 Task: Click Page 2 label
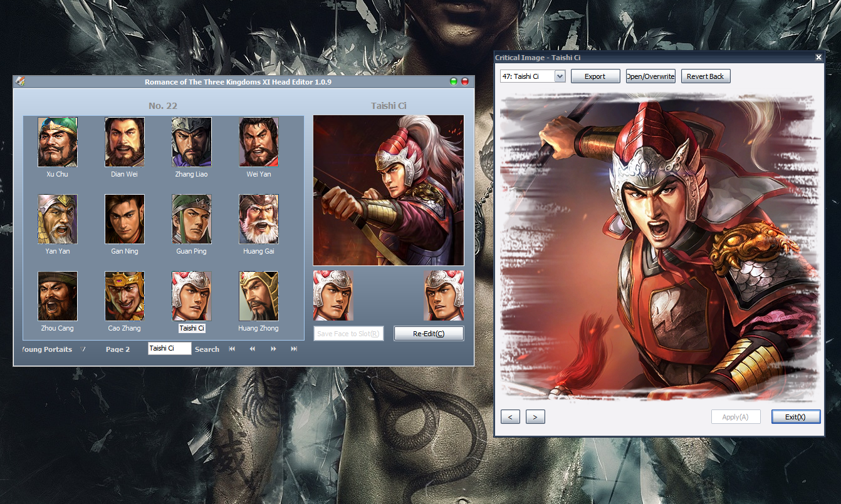tap(118, 349)
